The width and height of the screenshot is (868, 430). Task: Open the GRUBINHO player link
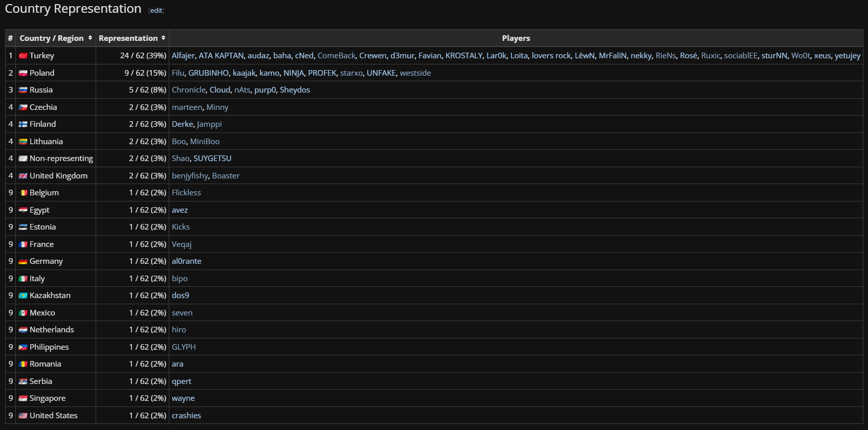[208, 73]
